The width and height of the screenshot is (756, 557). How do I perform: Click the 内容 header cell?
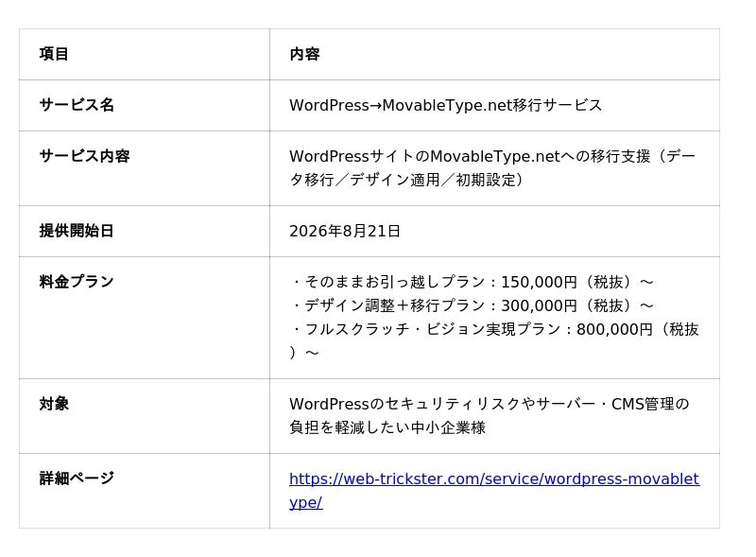click(x=304, y=54)
